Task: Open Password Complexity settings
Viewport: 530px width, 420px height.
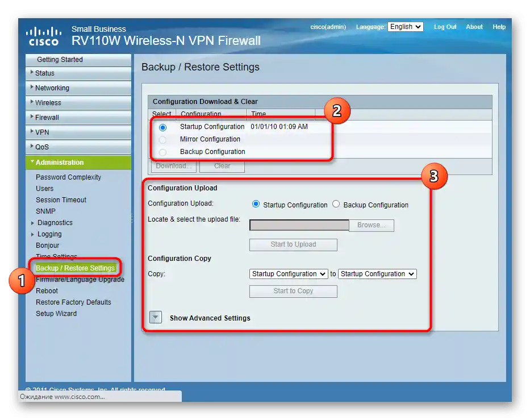Action: point(68,177)
